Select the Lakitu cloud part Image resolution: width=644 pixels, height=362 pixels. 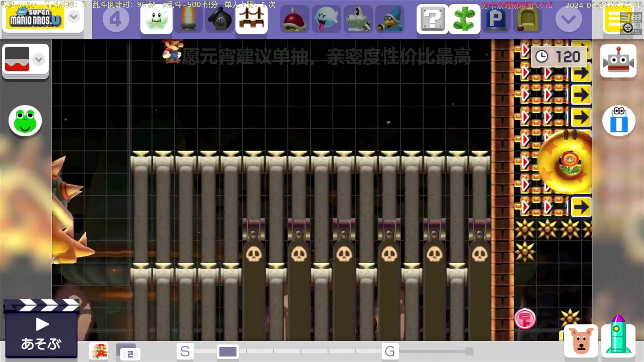(x=156, y=19)
